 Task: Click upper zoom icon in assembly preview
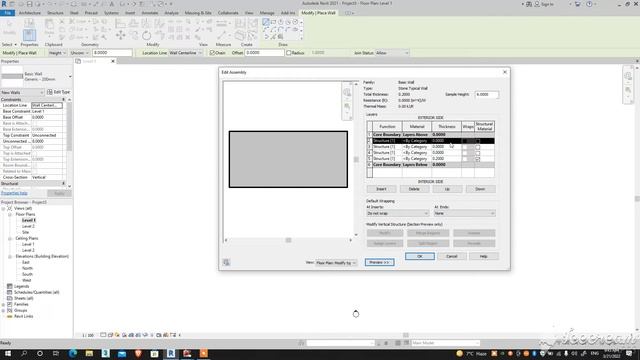pos(347,93)
